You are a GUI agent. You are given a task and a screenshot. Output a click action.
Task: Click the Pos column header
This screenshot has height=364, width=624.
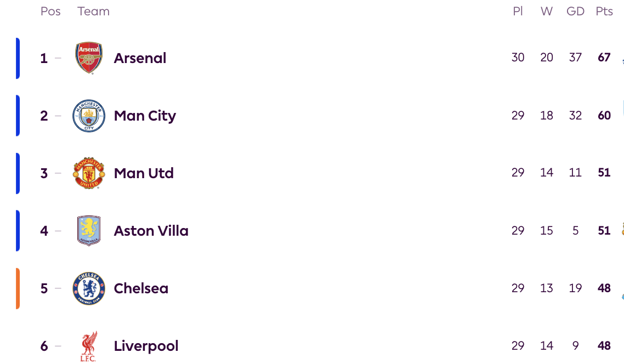coord(50,12)
